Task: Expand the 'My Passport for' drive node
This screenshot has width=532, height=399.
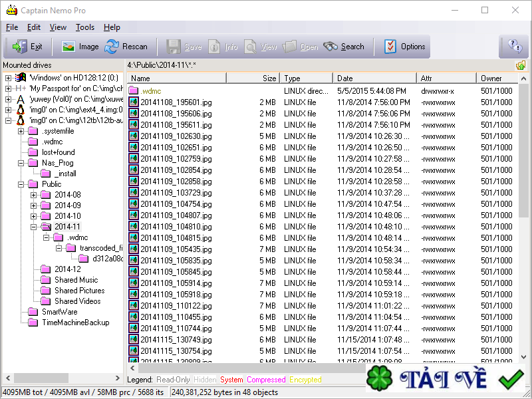Action: click(x=8, y=88)
